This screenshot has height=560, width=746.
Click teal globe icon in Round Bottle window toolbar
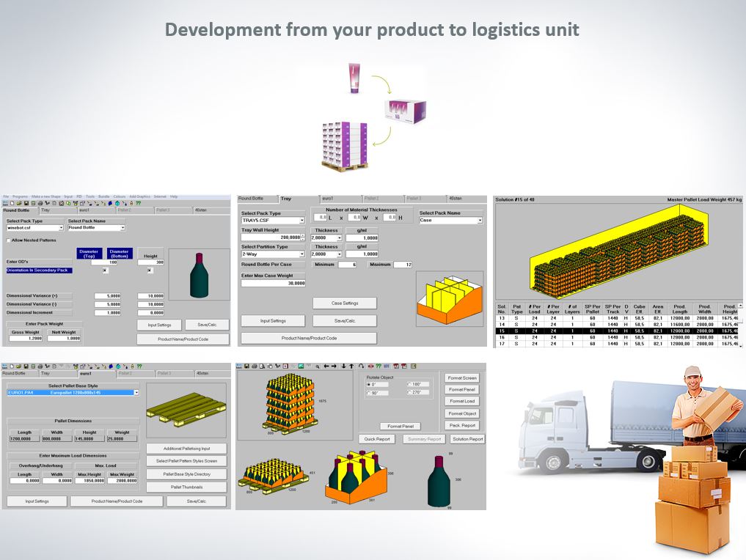tap(117, 203)
